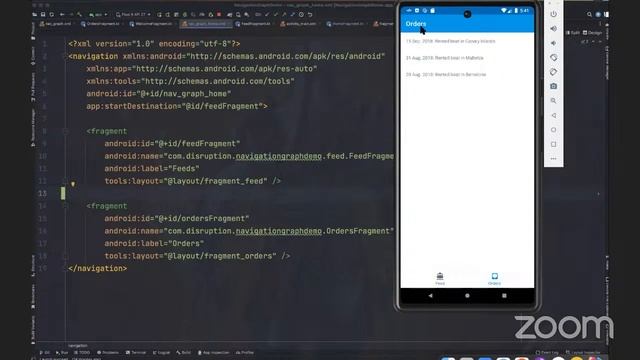Click the app:startDestination attribute line

pyautogui.click(x=177, y=106)
